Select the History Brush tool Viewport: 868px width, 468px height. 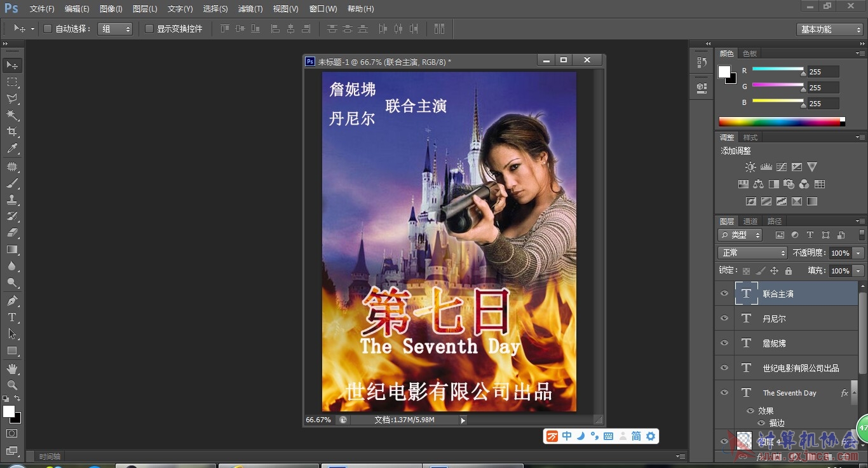(x=12, y=216)
